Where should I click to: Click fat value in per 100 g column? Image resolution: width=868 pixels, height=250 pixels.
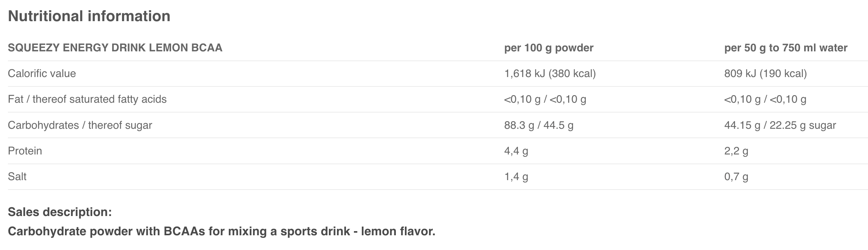(x=545, y=99)
